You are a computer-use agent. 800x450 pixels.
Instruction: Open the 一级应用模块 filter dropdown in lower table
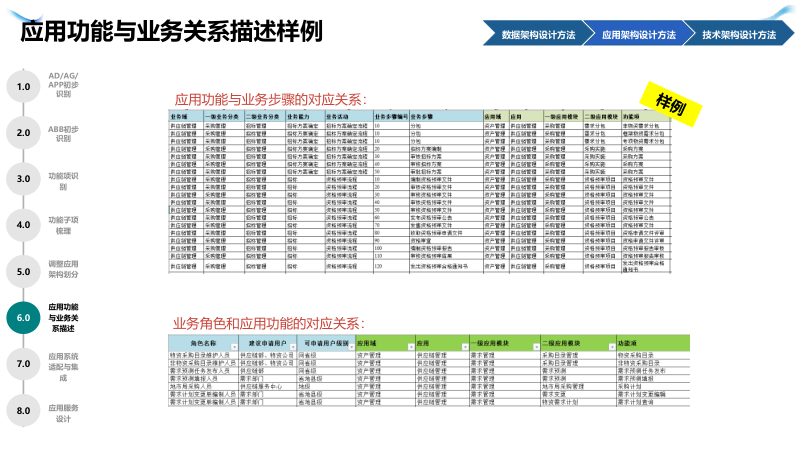click(x=536, y=347)
